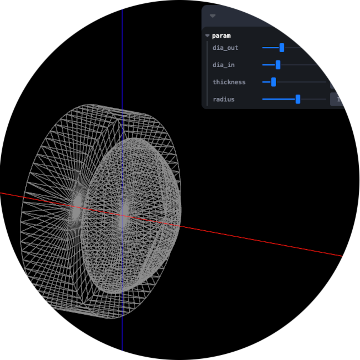Adjust the dia_in slider handle

pos(278,65)
